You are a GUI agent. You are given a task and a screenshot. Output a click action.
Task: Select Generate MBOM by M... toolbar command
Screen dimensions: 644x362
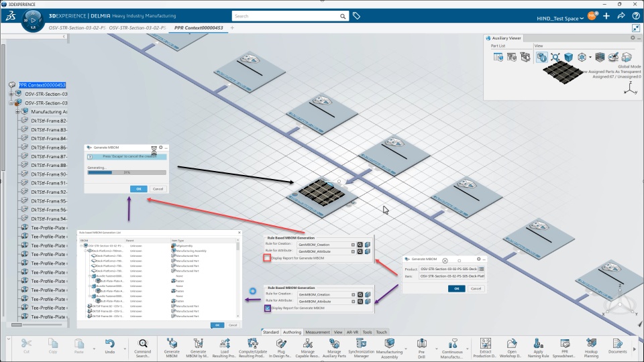click(198, 347)
